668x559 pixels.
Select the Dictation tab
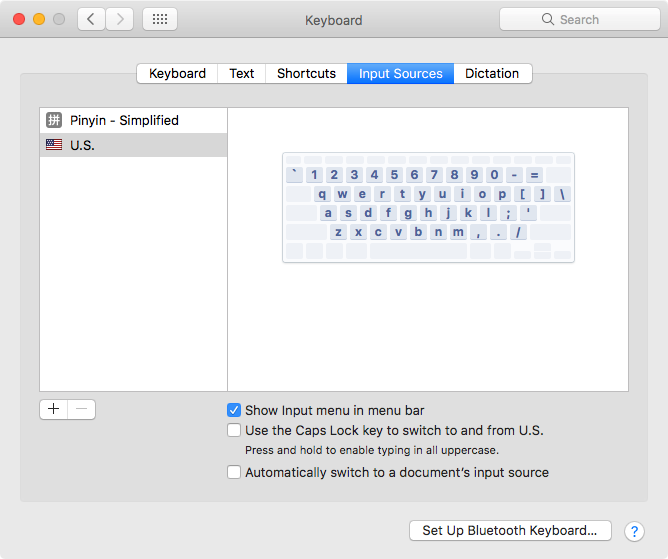tap(492, 73)
